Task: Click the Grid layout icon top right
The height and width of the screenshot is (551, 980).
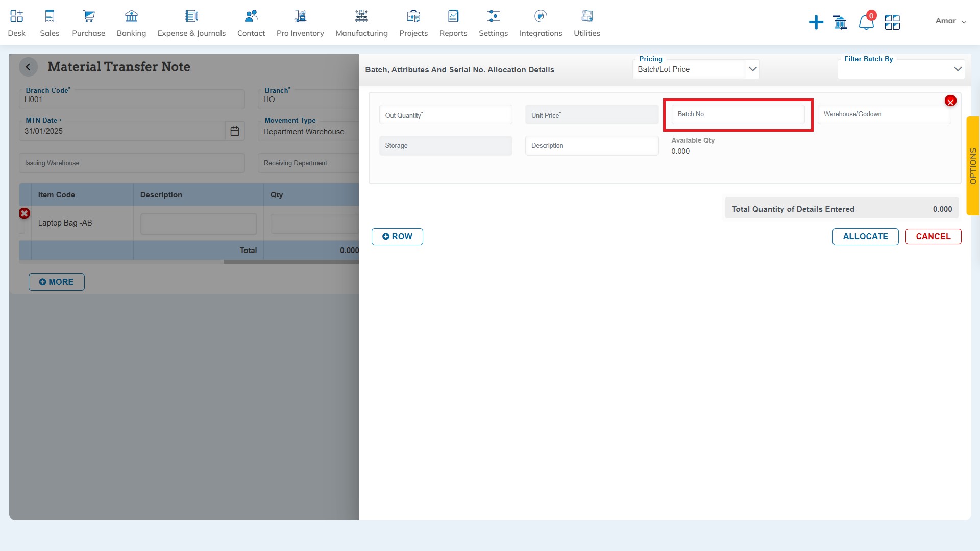Action: point(892,21)
